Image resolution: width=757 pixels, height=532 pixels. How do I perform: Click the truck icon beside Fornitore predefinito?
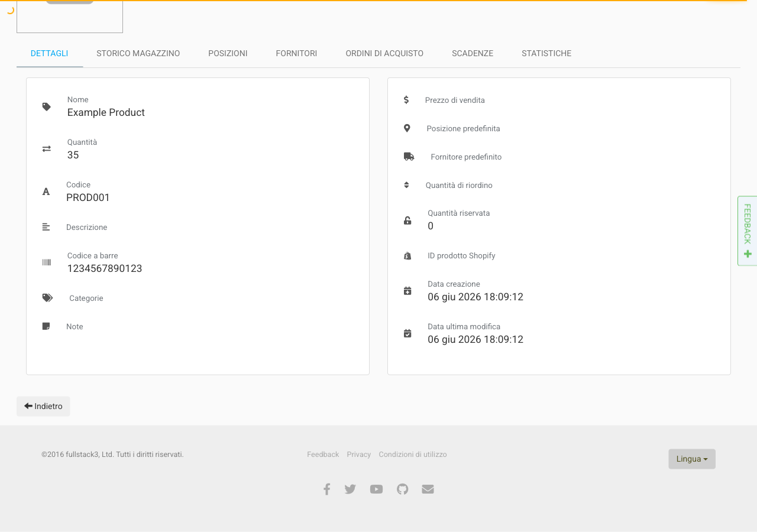(x=409, y=157)
